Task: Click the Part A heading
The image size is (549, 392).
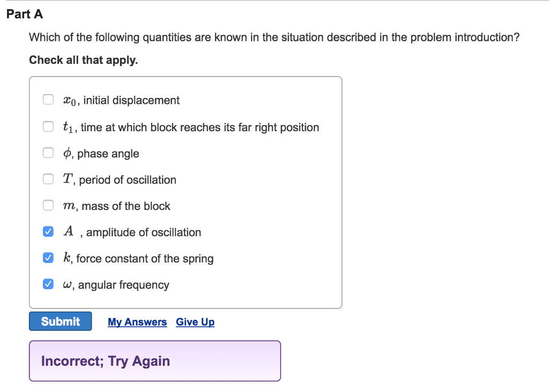Action: tap(25, 14)
